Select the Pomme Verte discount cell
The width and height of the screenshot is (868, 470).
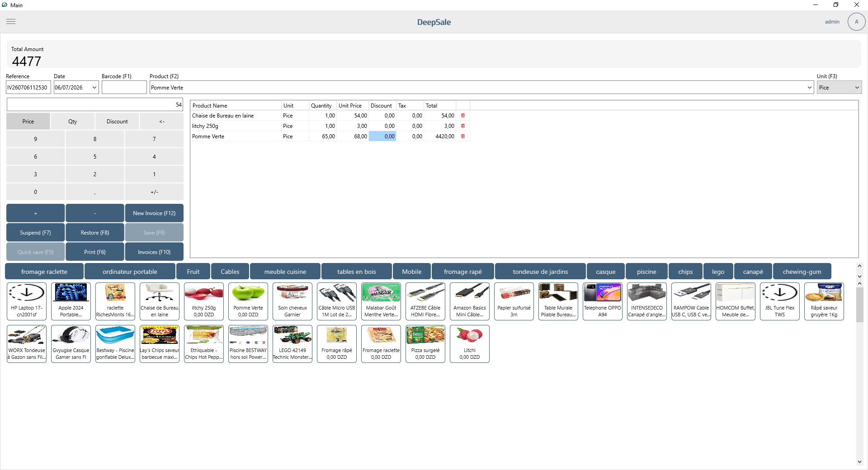click(x=382, y=136)
